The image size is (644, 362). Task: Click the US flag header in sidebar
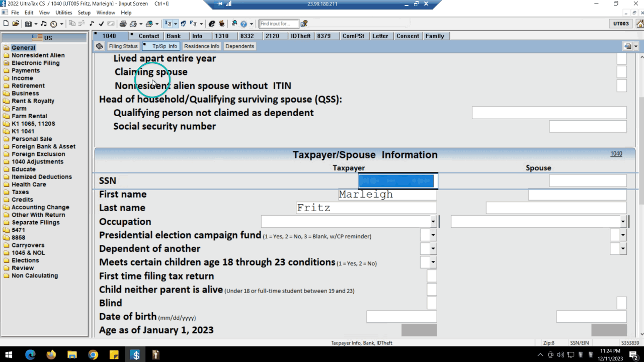point(44,38)
